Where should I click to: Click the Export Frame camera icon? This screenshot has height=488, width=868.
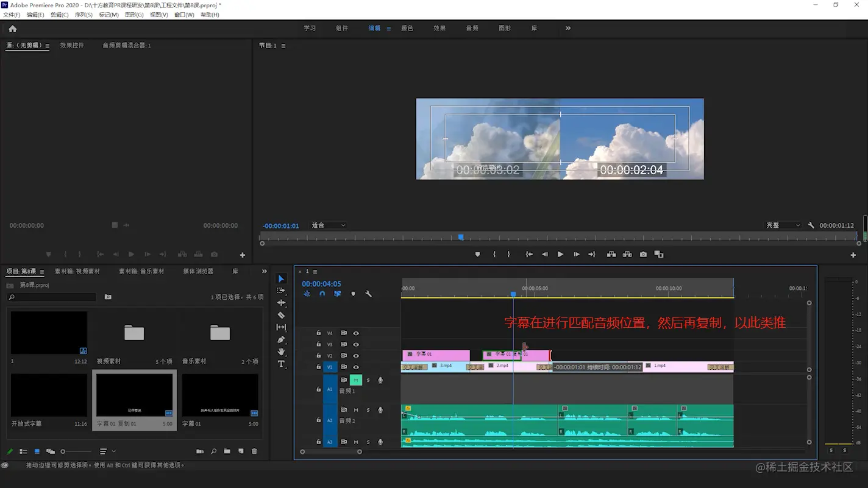coord(643,254)
